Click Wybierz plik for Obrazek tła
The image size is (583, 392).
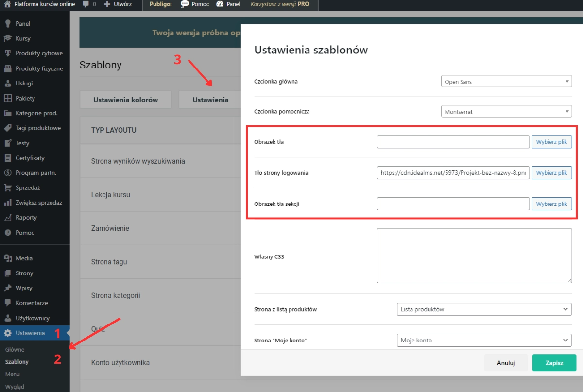tap(551, 142)
